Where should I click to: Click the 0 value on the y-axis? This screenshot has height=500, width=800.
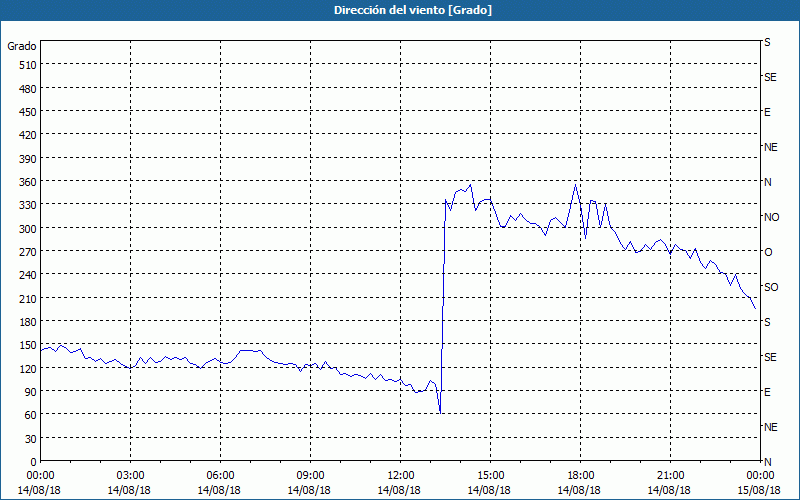tap(34, 462)
